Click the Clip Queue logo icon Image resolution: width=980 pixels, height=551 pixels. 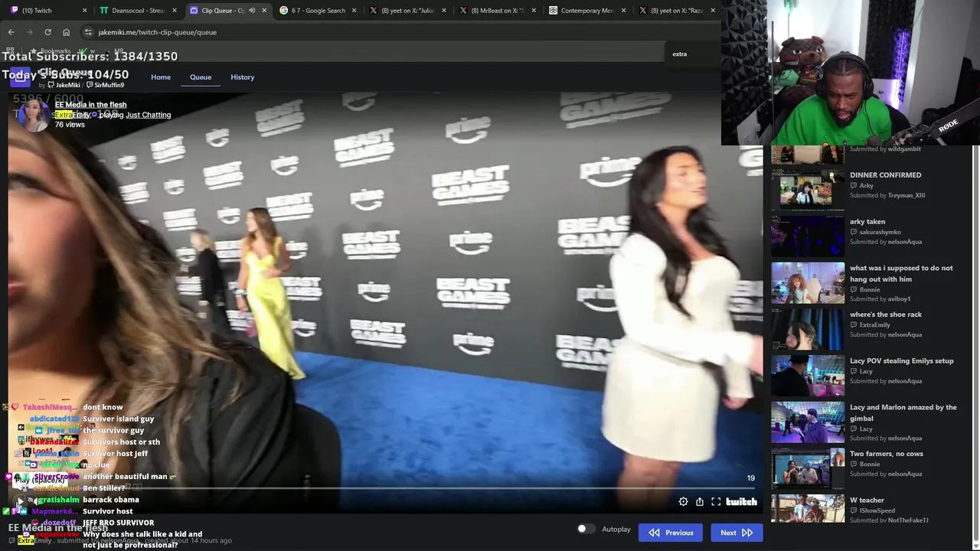tap(20, 77)
